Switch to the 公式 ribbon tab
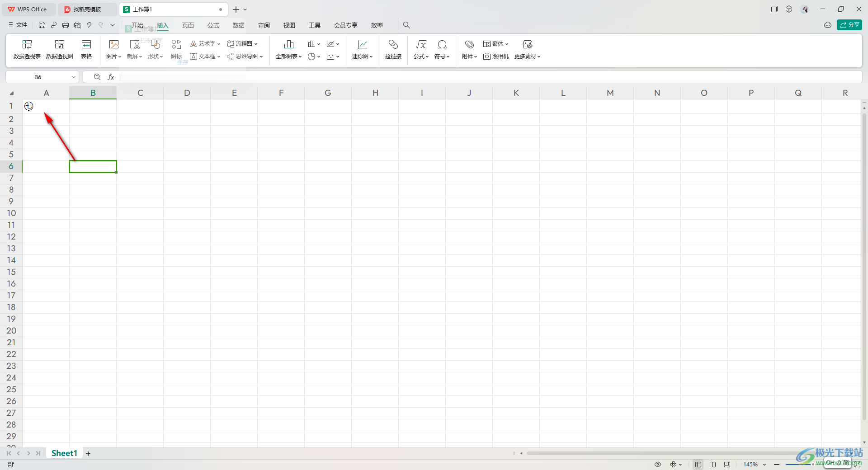Screen dimensions: 868x470 pos(213,25)
